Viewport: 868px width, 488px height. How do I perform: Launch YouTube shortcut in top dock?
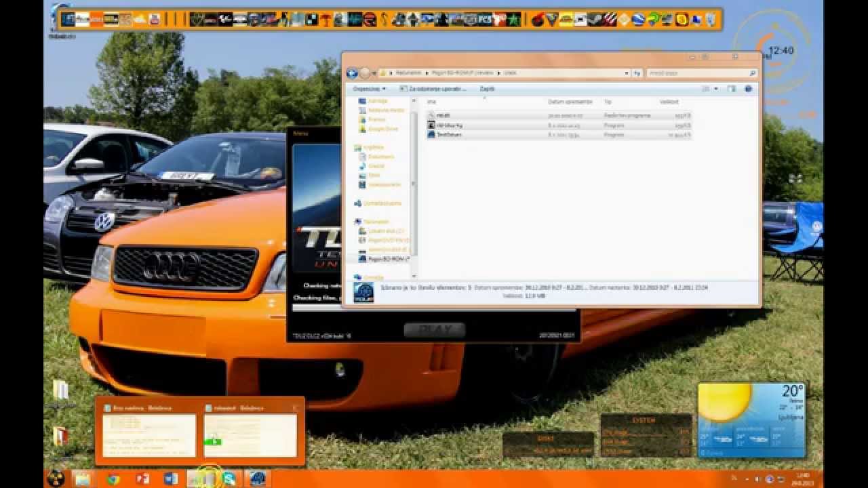point(155,20)
